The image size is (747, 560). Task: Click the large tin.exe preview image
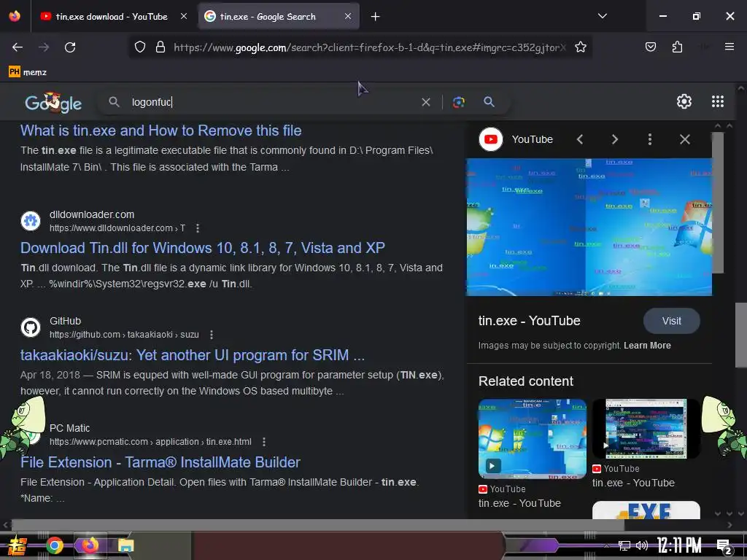click(589, 227)
